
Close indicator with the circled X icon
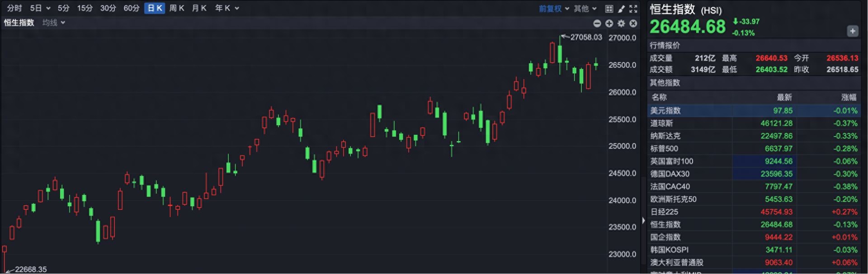pos(633,24)
